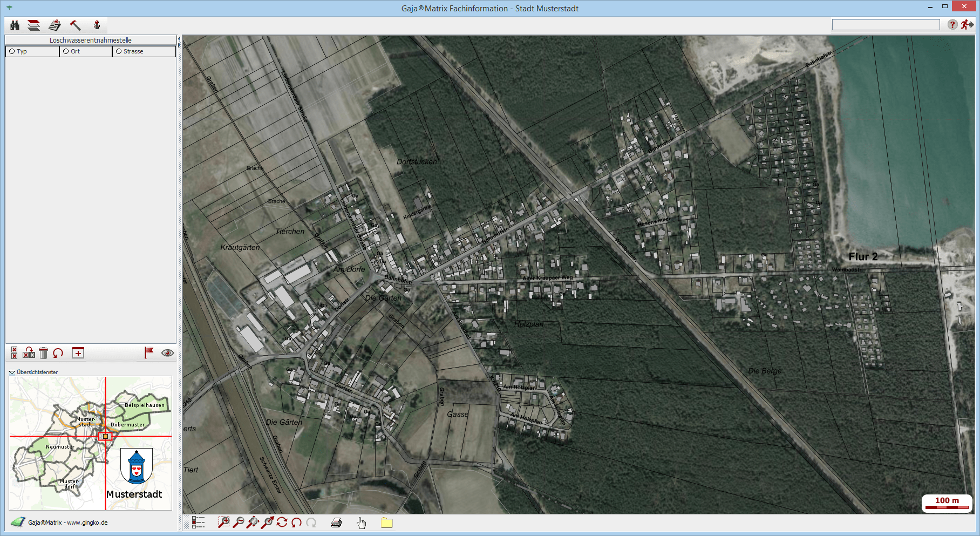Click the zoom in magnifier
980x536 pixels.
tap(223, 522)
